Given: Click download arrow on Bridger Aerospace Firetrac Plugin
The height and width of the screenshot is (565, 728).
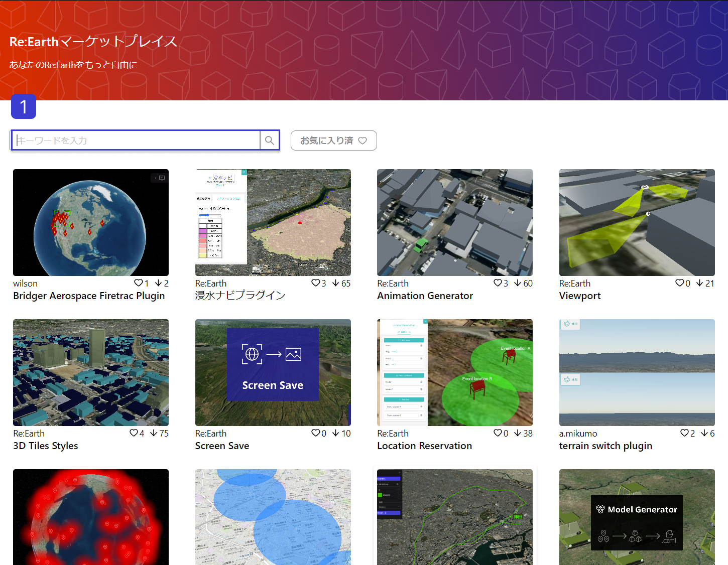Looking at the screenshot, I should coord(159,283).
